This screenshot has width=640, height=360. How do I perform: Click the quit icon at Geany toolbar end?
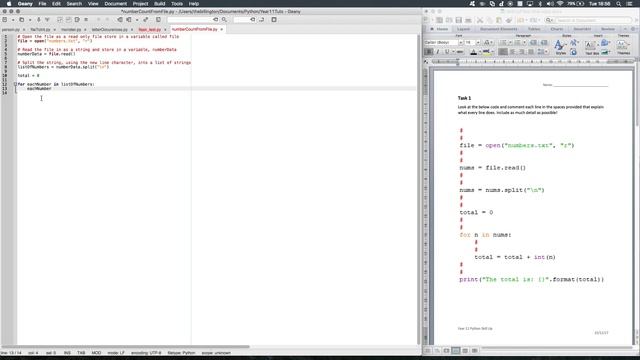coord(274,20)
